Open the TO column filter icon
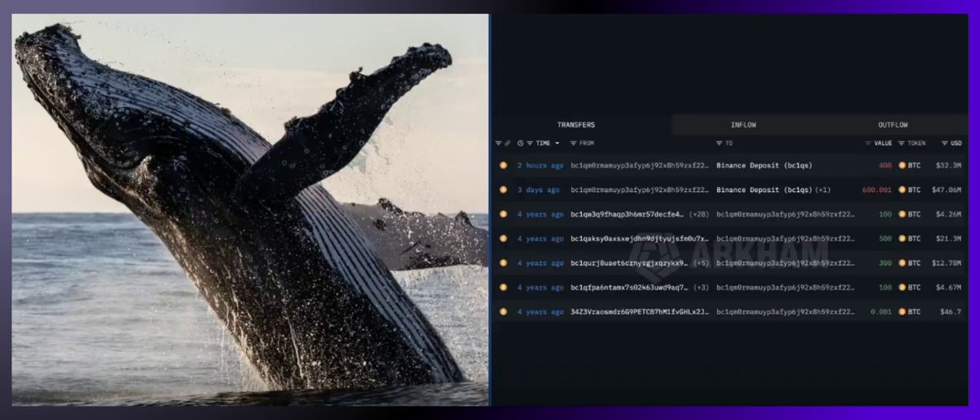 (x=718, y=143)
